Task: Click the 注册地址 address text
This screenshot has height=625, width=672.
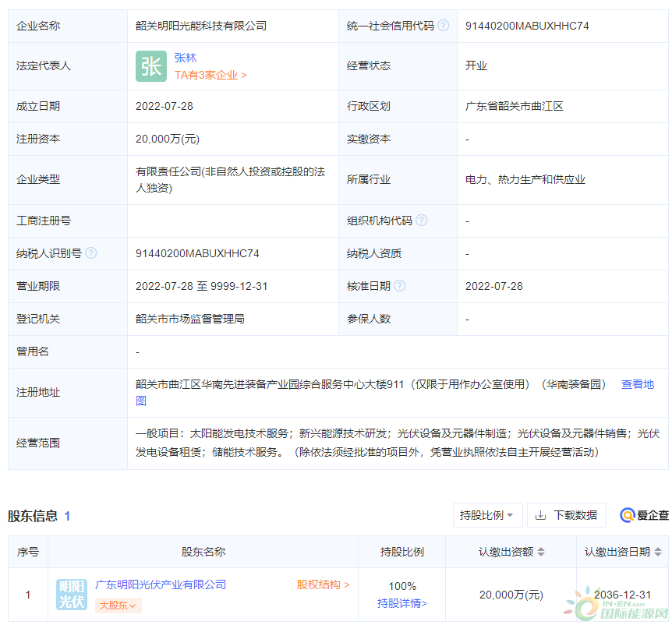Action: 371,384
